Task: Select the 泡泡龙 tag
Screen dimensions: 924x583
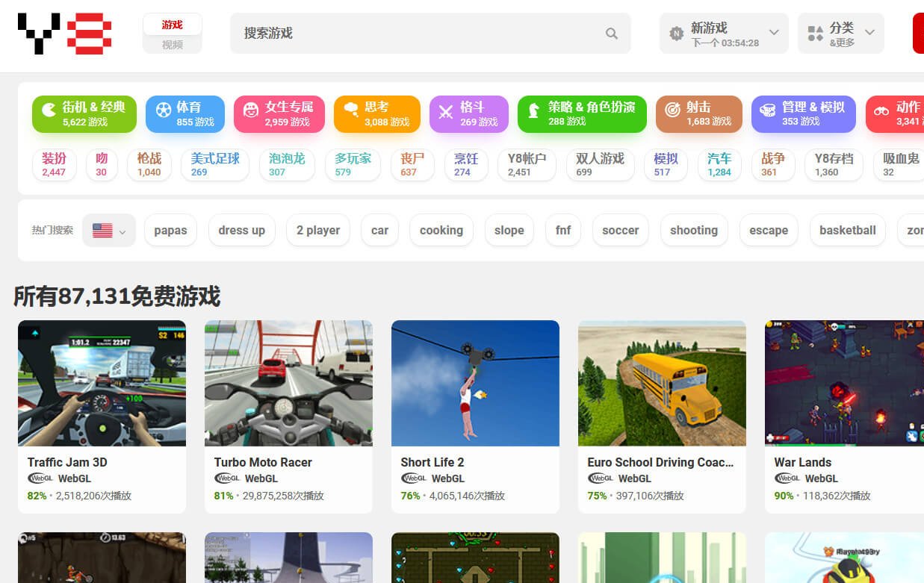Action: (288, 165)
